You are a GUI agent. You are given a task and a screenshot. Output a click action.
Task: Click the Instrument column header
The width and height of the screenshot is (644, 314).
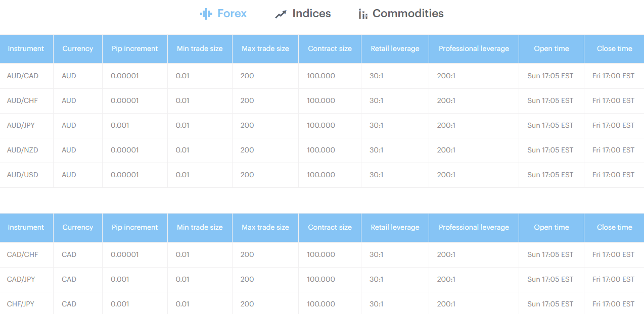(26, 48)
